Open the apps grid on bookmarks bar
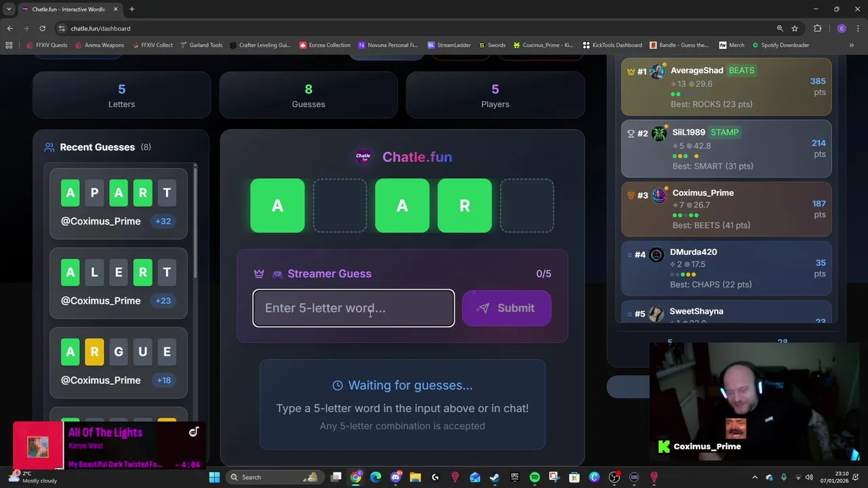This screenshot has width=868, height=488. click(9, 45)
